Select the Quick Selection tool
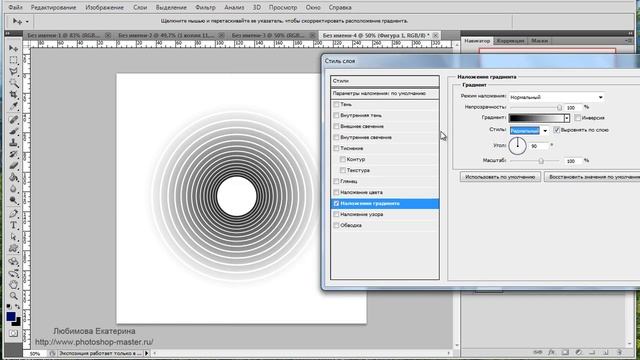 [13, 83]
